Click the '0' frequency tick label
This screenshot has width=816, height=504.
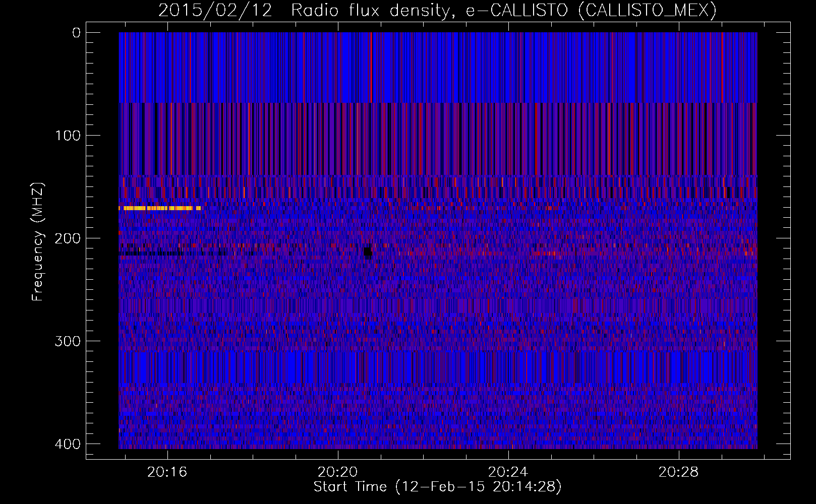(77, 33)
